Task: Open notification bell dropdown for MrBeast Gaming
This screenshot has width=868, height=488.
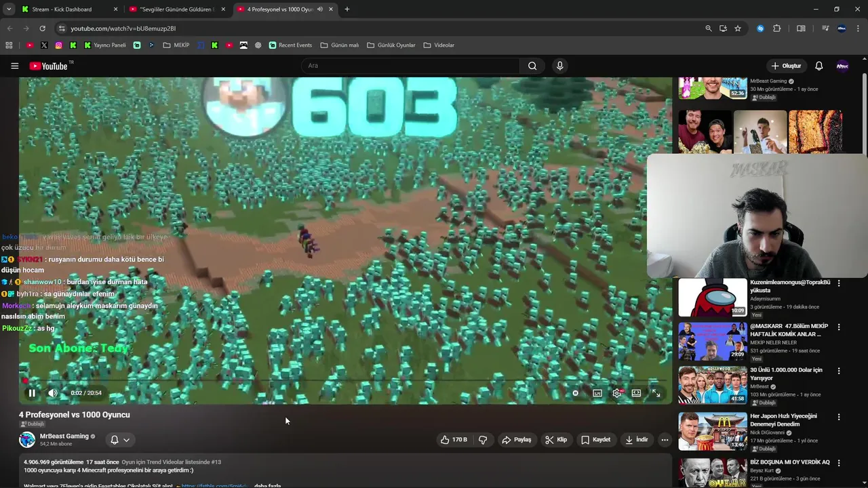Action: click(x=119, y=440)
